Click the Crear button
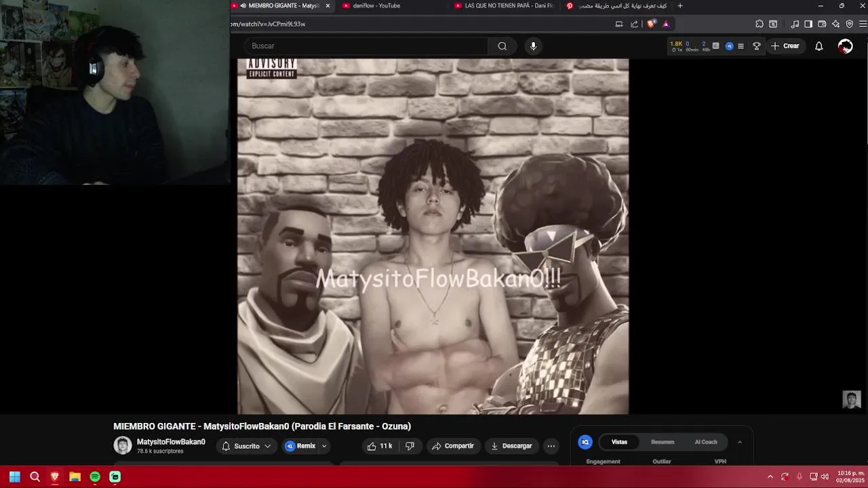The width and height of the screenshot is (868, 488). coord(785,46)
